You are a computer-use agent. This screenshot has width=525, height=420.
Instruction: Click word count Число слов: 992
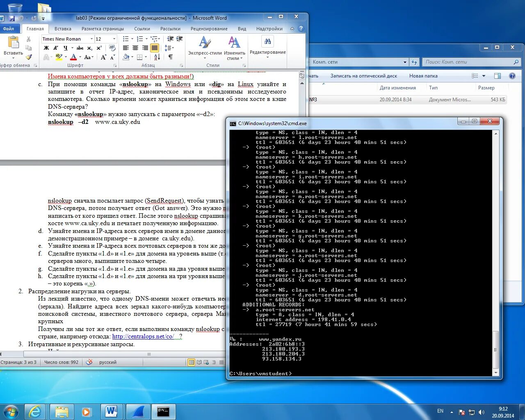(61, 362)
